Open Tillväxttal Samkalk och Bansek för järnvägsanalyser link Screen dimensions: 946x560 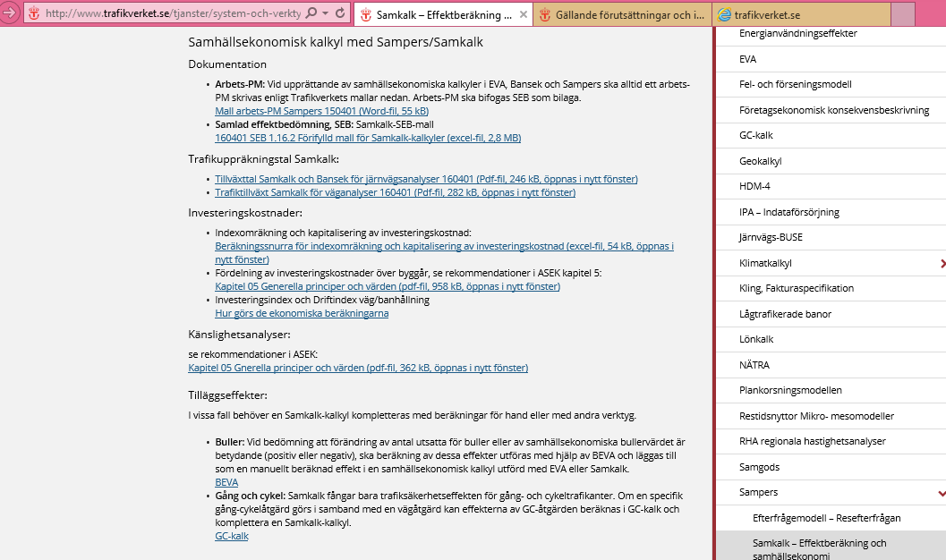(x=426, y=179)
